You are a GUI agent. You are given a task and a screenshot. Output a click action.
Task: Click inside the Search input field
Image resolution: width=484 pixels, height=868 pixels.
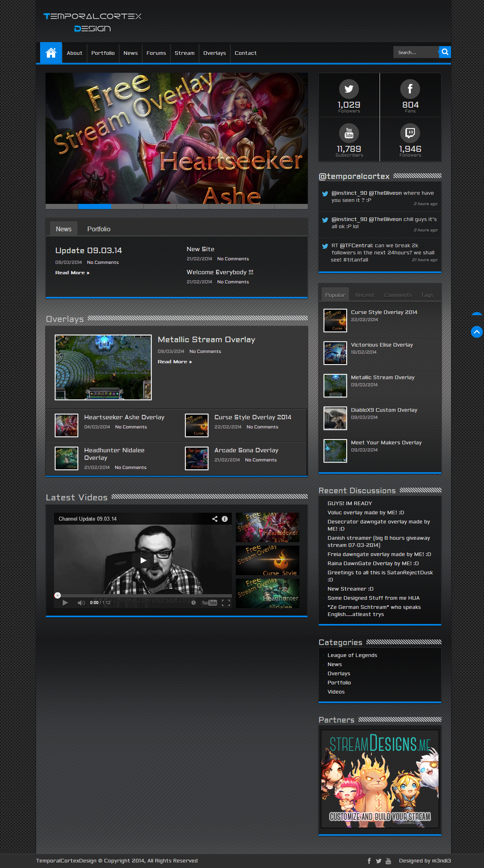416,52
